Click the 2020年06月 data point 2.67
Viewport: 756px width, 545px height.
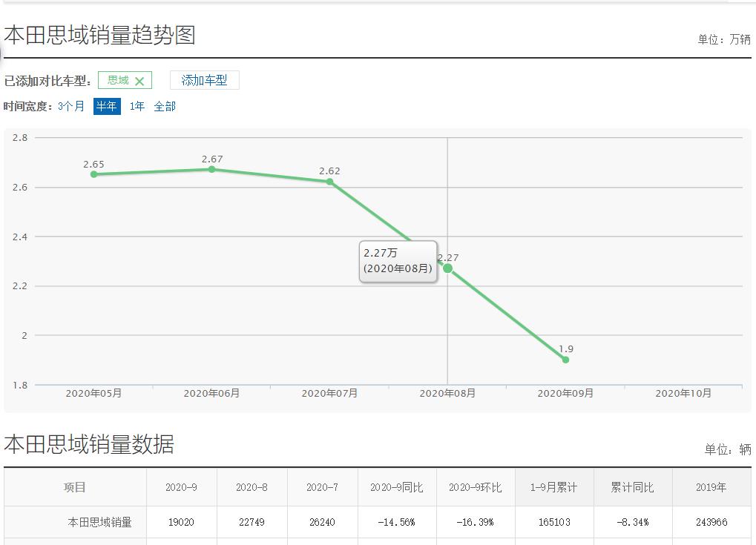[212, 169]
